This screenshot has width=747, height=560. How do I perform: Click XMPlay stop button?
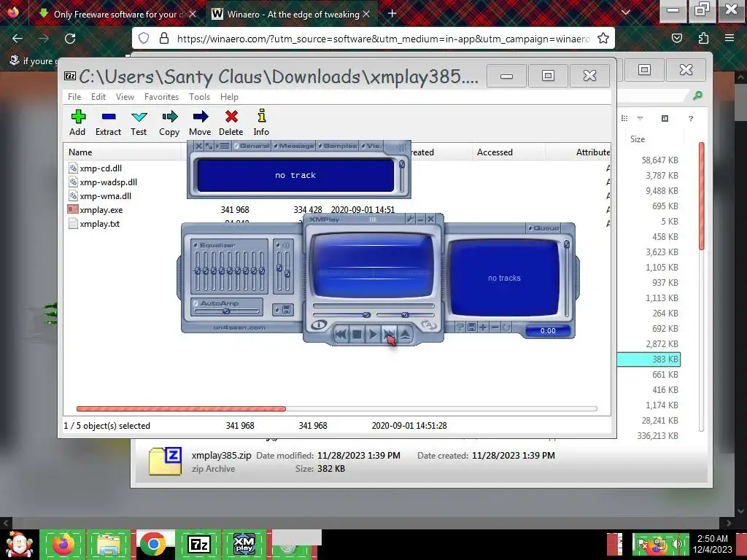click(357, 334)
